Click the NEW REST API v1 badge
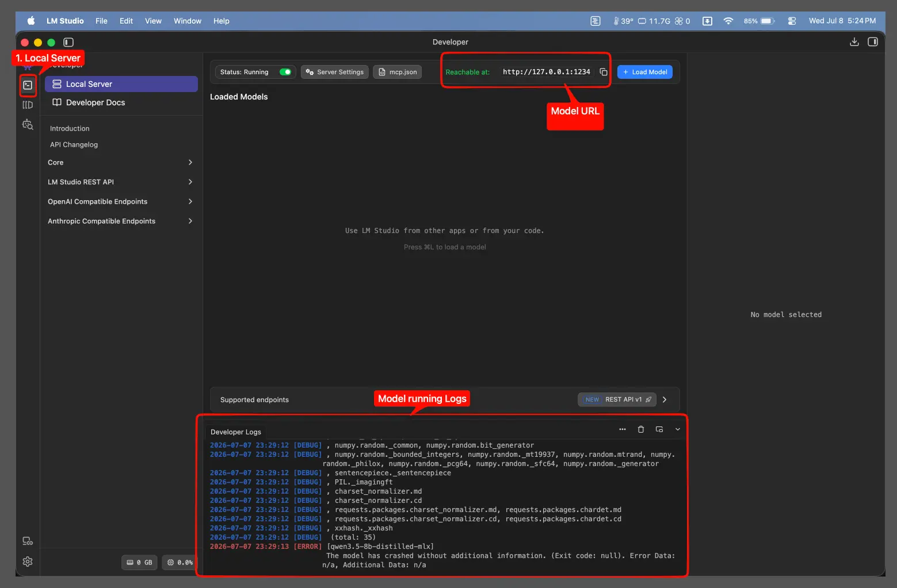Screen dimensions: 897x588 click(x=617, y=399)
